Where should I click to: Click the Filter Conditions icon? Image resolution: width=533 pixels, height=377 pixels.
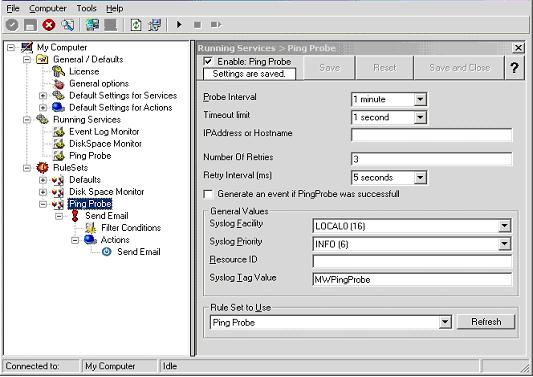tap(91, 228)
